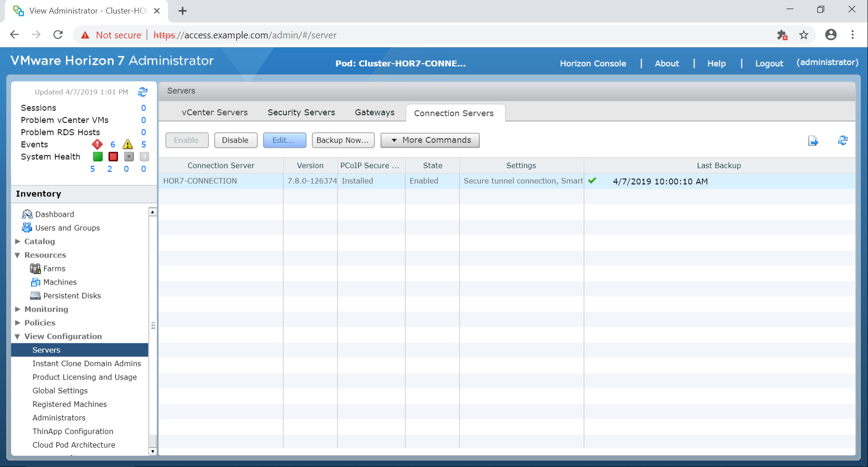Select Servers in View Configuration
This screenshot has width=868, height=467.
pyautogui.click(x=80, y=350)
